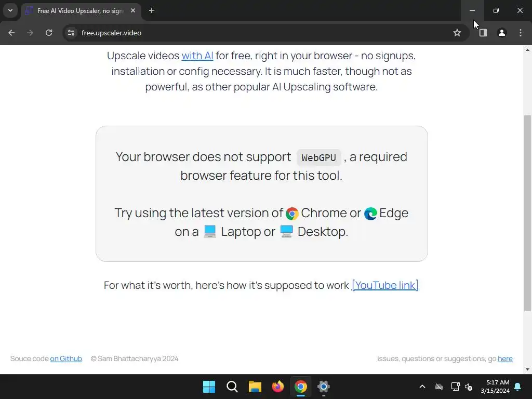The width and height of the screenshot is (532, 399).
Task: Go back to the previous page
Action: click(x=11, y=33)
